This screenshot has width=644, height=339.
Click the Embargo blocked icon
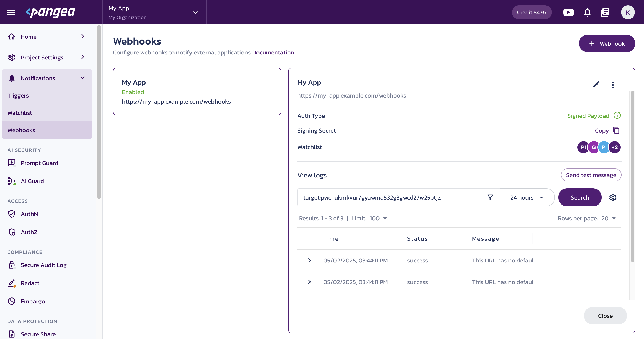pos(12,301)
